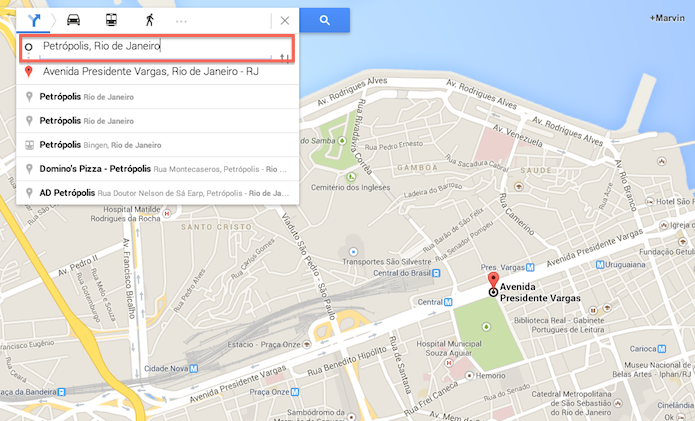Viewport: 695px width, 421px height.
Task: Choose driving mode car icon
Action: click(x=74, y=20)
